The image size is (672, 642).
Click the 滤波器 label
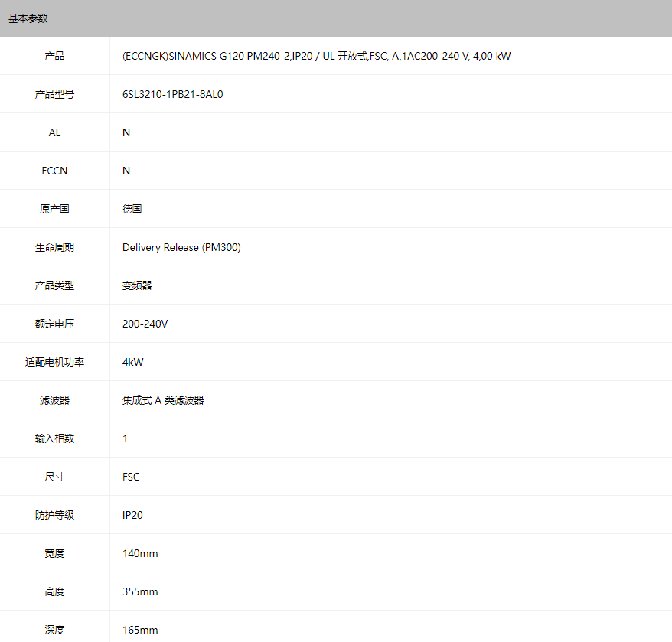(x=54, y=400)
